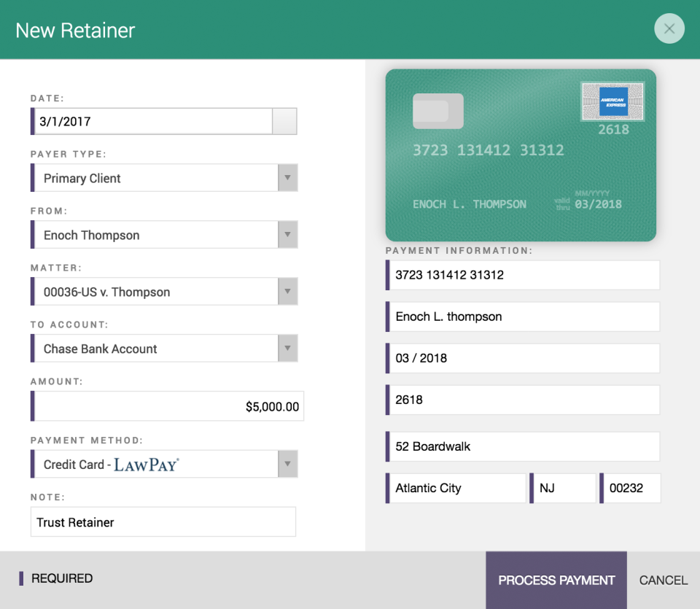Image resolution: width=700 pixels, height=609 pixels.
Task: Click the LawPay logo in Payment Method field
Action: [147, 463]
